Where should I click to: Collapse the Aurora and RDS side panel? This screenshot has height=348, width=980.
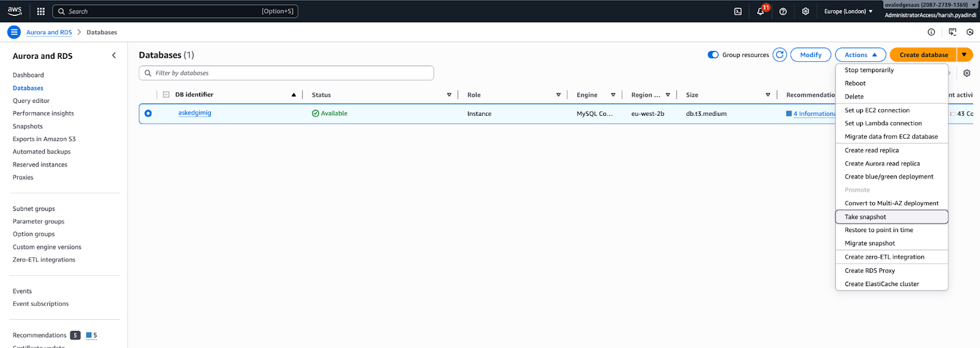tap(114, 55)
